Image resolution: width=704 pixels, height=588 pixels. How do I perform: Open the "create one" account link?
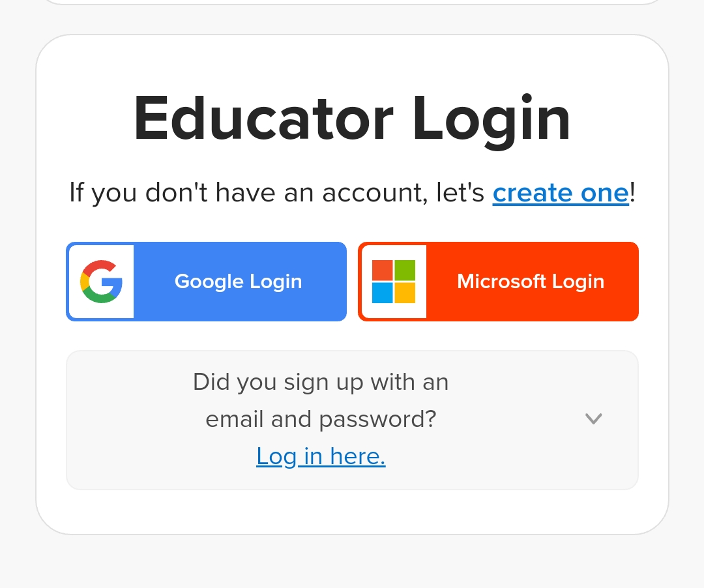tap(561, 193)
